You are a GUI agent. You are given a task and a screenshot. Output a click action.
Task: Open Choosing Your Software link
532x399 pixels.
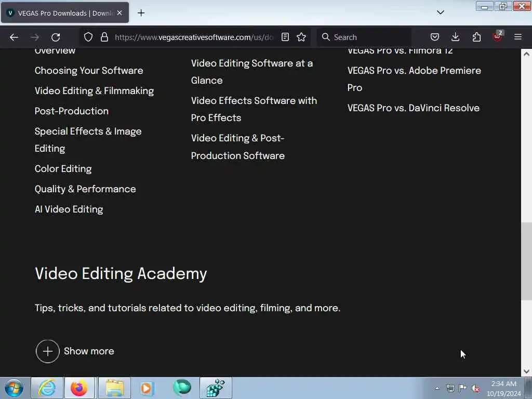89,71
